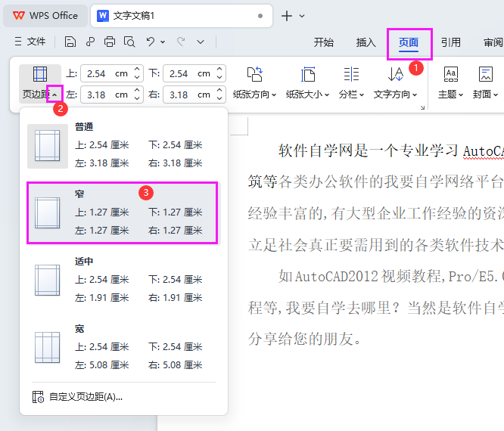Decrease the top margin with down stepper
This screenshot has height=431, width=504.
coord(137,77)
